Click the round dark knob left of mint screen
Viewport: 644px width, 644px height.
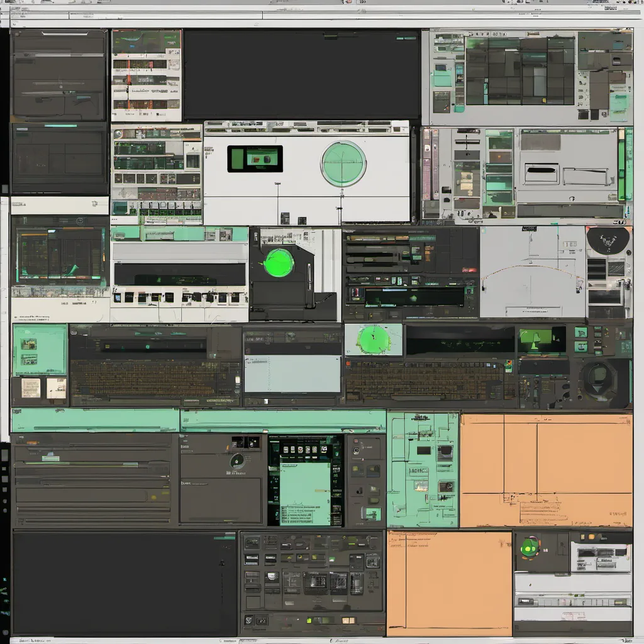coord(237,460)
